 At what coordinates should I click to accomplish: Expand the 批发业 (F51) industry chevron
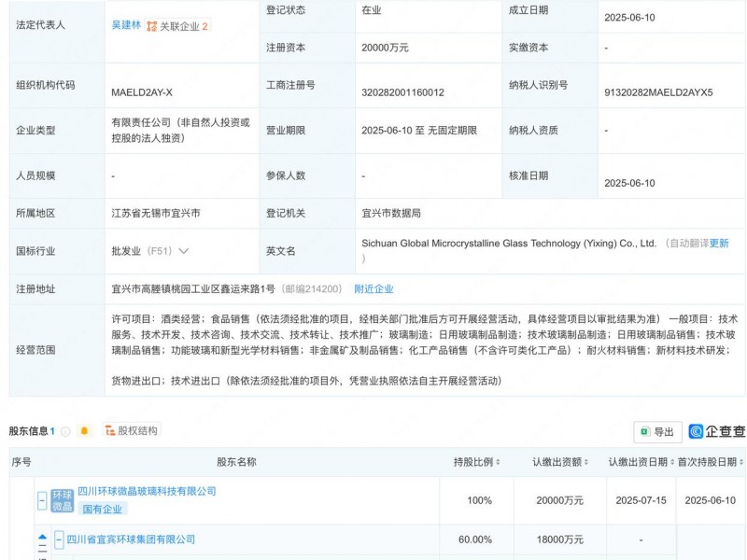[x=183, y=251]
